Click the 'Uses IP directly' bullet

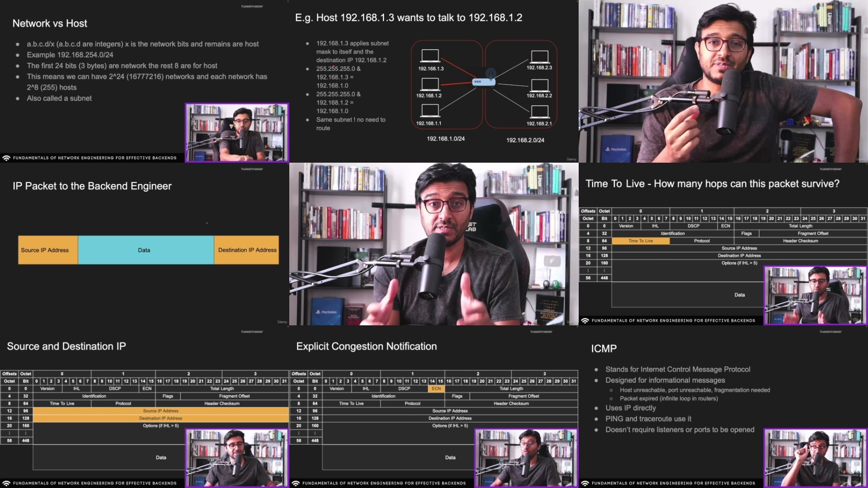(x=631, y=408)
